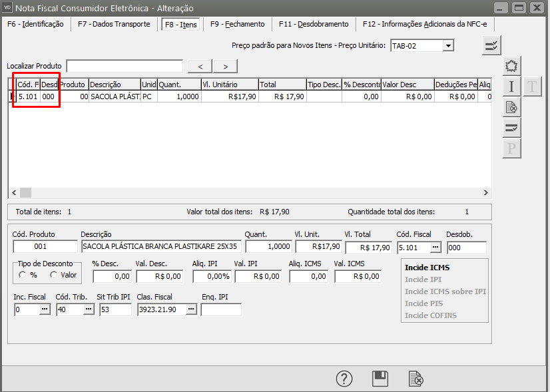
Task: Go to previous product with '<' button
Action: [x=200, y=66]
